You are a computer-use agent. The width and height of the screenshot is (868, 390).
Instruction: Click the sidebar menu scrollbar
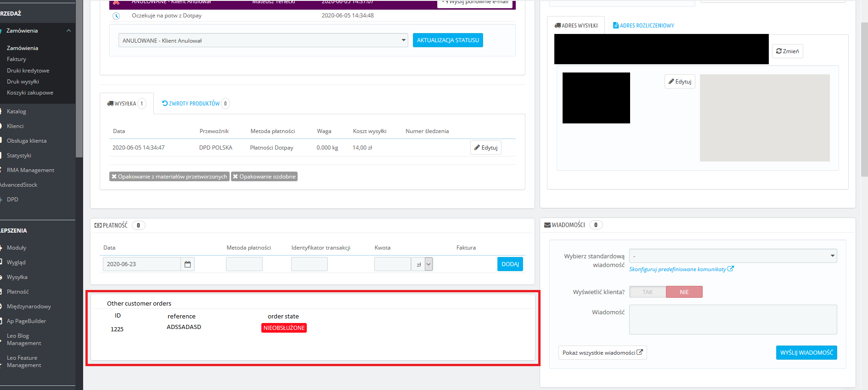(79, 79)
